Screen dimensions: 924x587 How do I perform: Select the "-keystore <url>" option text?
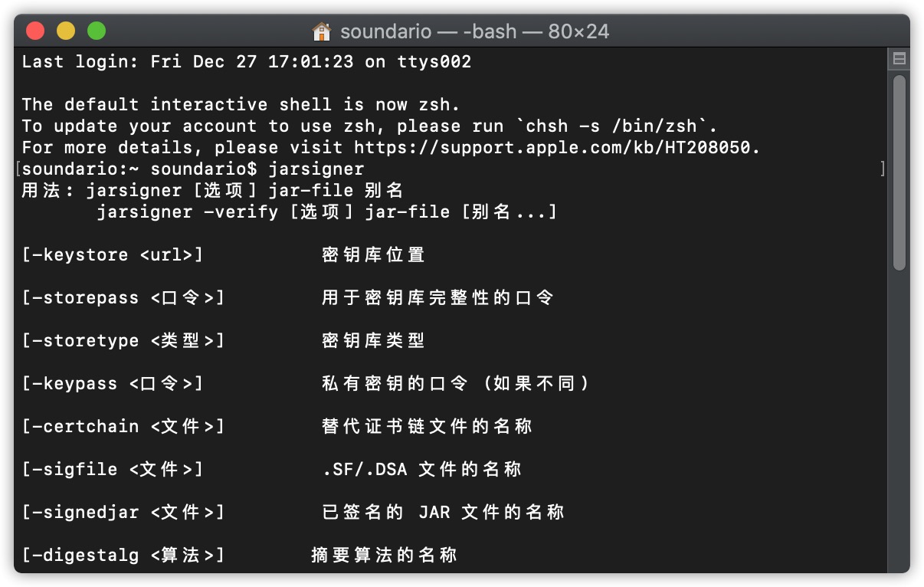coord(112,254)
